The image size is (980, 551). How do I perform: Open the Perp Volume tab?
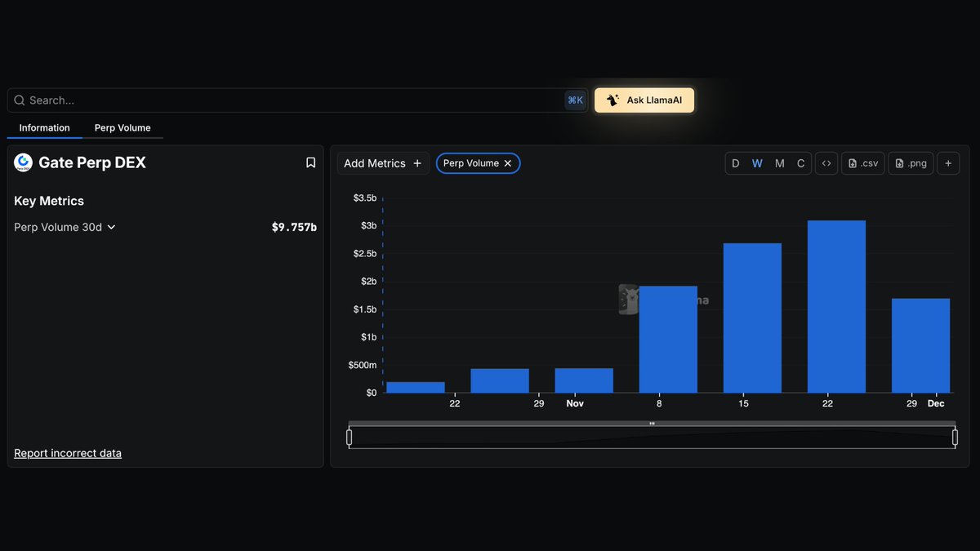122,128
